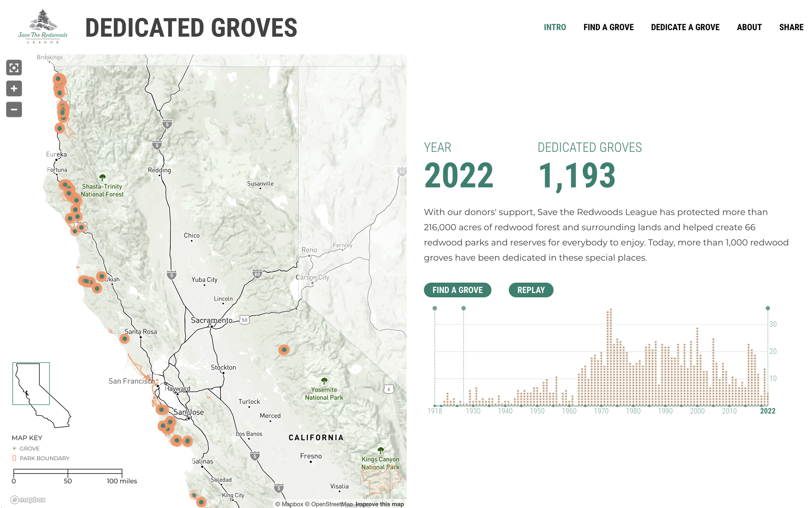Click the Dedicated Groves page title
Screen dimensions: 812x508
(191, 28)
